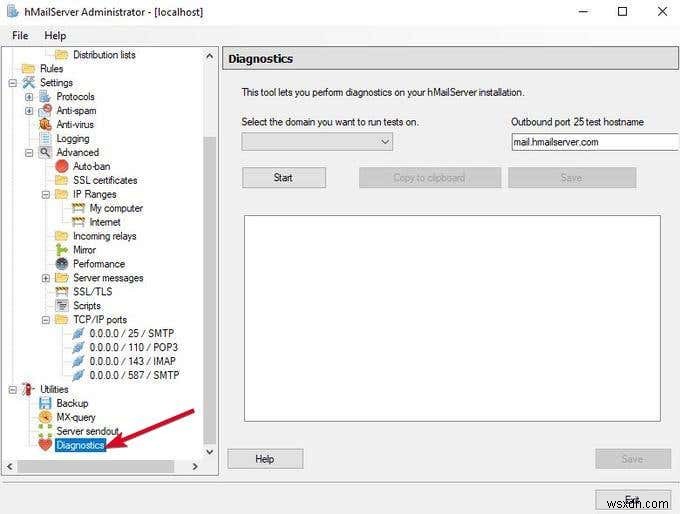Click the MX-query icon
This screenshot has width=680, height=514.
coord(45,417)
